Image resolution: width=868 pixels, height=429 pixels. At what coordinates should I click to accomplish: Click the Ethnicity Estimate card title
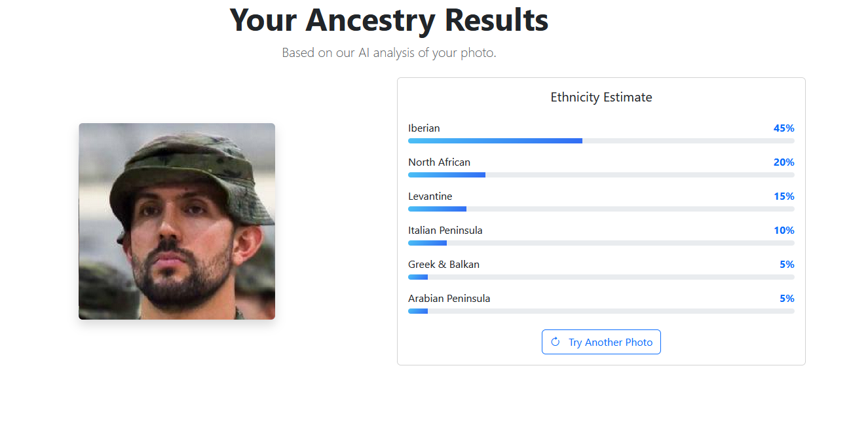(x=601, y=98)
